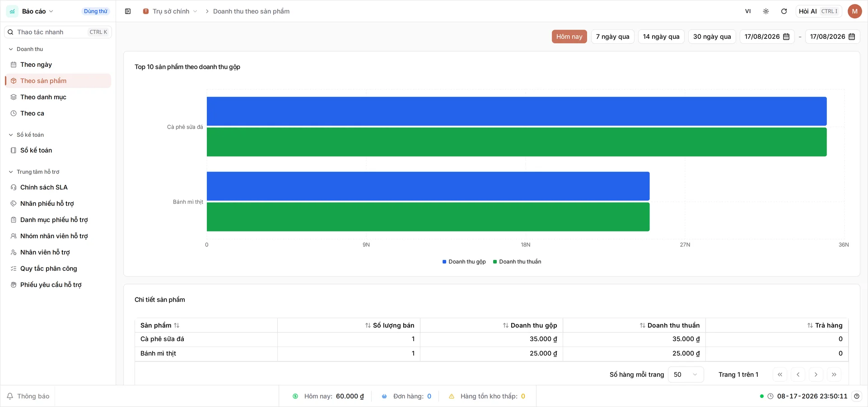Viewport: 868px width, 407px height.
Task: Open the user avatar M menu
Action: 854,11
